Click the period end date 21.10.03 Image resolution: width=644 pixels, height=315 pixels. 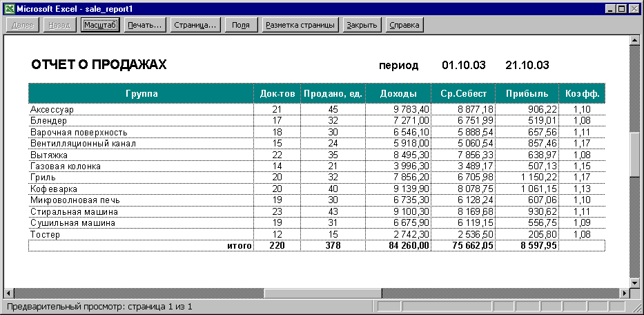(527, 65)
